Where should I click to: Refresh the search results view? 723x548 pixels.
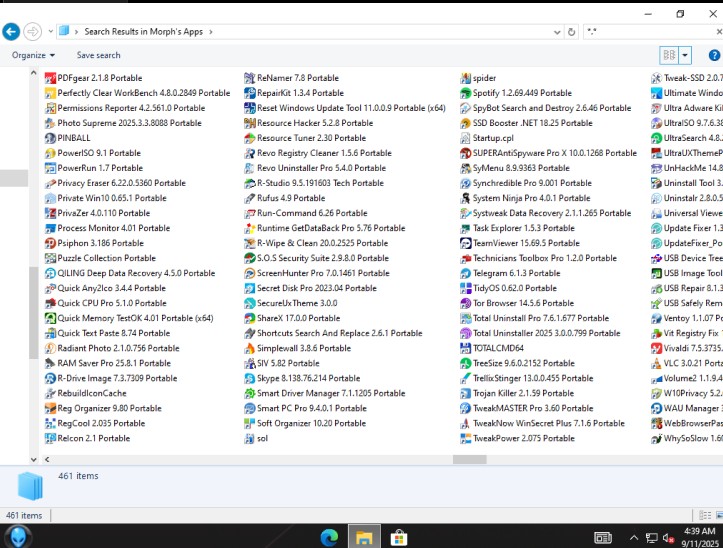pos(571,32)
